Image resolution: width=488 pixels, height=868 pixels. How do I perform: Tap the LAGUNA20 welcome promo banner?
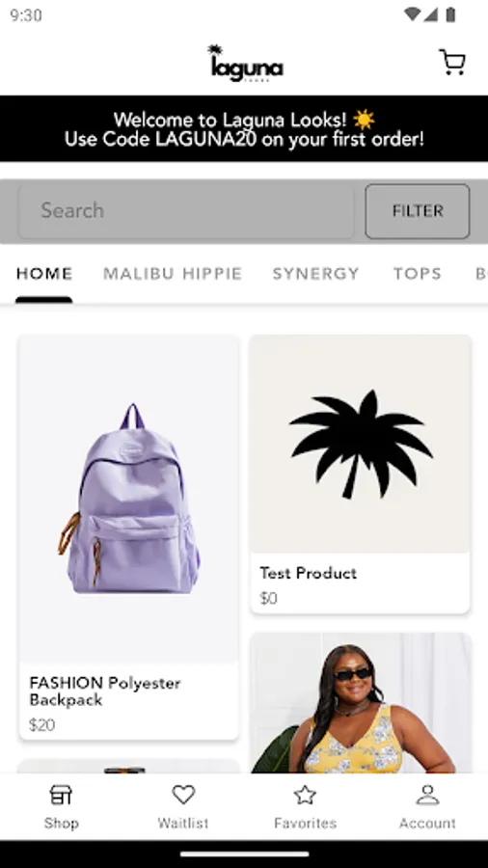244,129
